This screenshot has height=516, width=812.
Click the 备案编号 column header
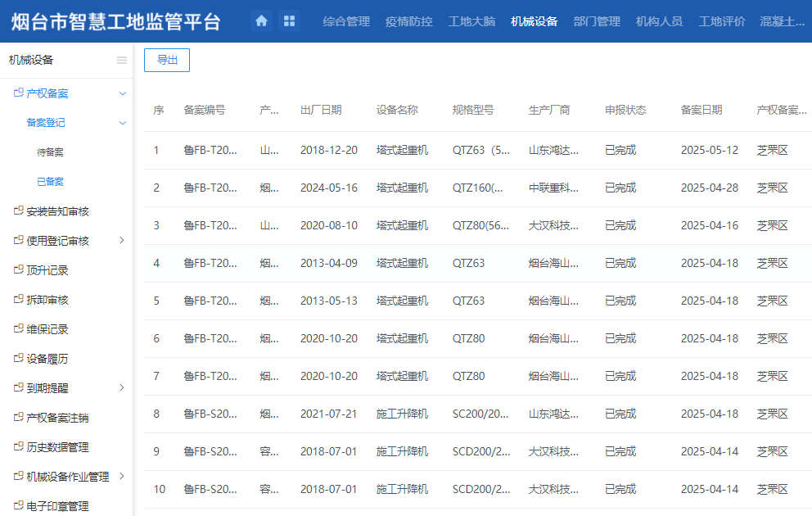(205, 110)
